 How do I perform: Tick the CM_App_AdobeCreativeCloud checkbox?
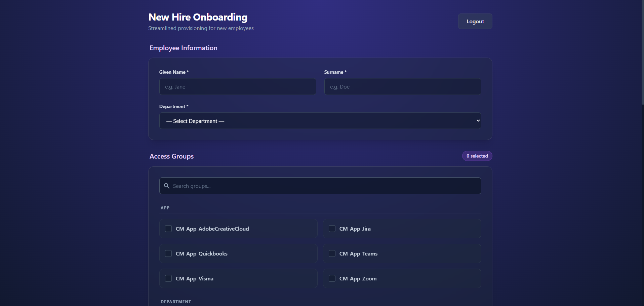(168, 229)
